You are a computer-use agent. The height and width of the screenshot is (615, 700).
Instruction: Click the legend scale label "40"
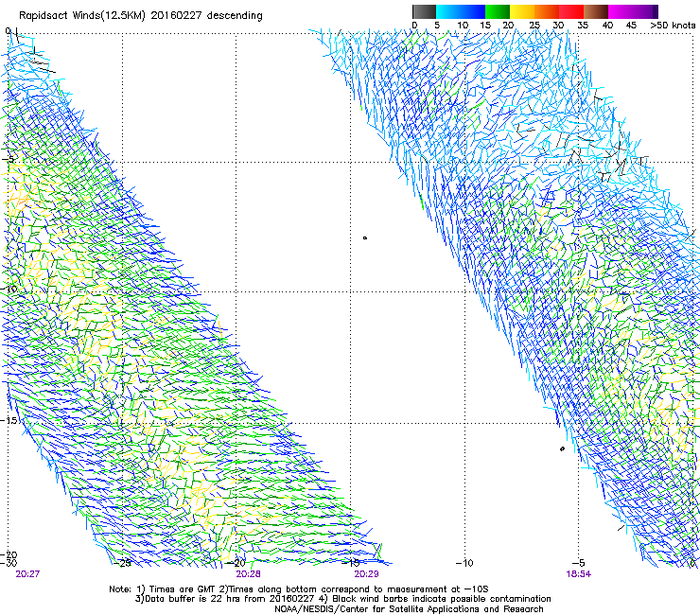[x=607, y=26]
